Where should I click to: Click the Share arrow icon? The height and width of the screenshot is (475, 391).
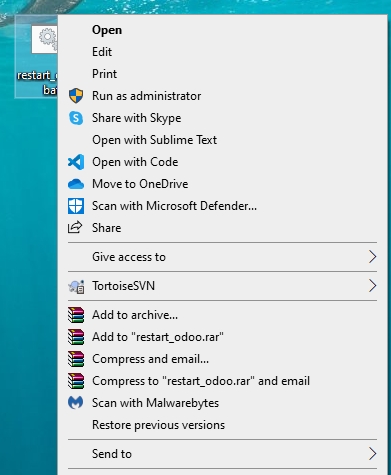coord(75,227)
